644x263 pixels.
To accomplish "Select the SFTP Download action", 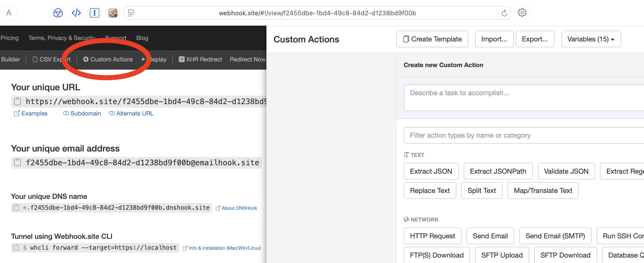I will (565, 255).
